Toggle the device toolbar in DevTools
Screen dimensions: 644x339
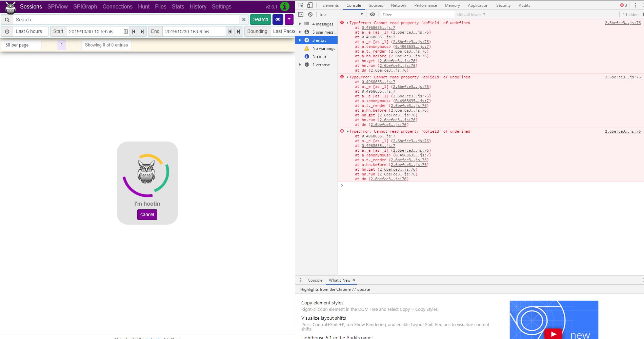point(309,5)
